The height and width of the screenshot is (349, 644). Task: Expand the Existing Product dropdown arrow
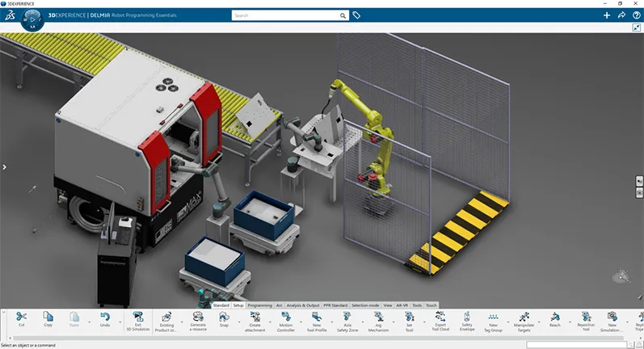(x=182, y=322)
